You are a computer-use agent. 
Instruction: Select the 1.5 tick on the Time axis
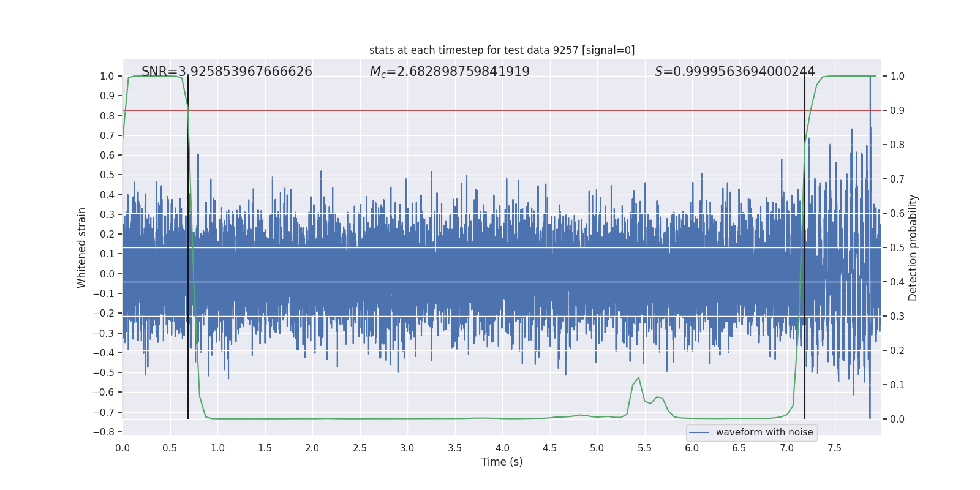[x=265, y=448]
